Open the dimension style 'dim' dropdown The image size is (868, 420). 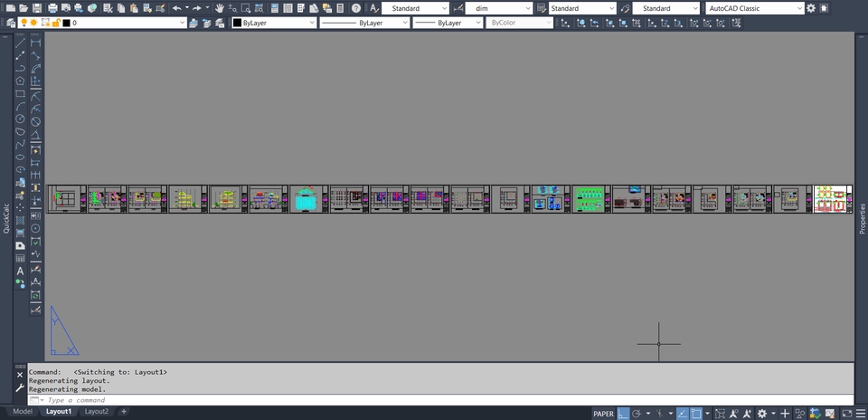click(x=499, y=8)
